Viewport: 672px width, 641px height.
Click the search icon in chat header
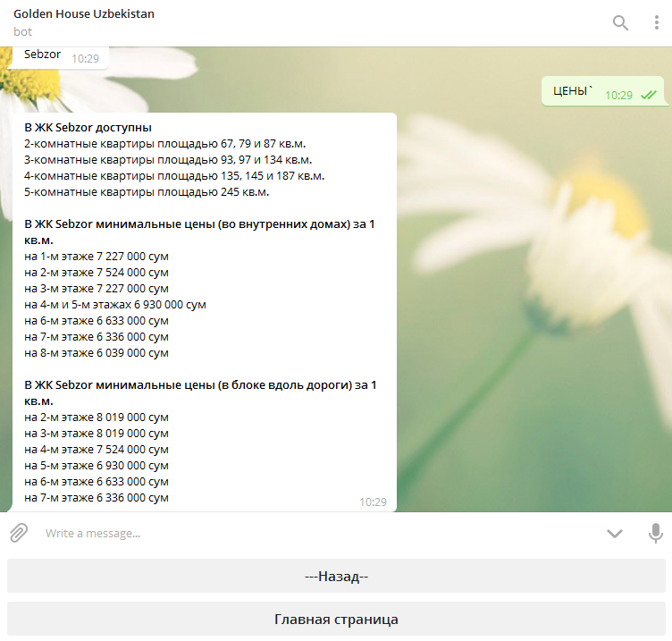[620, 23]
